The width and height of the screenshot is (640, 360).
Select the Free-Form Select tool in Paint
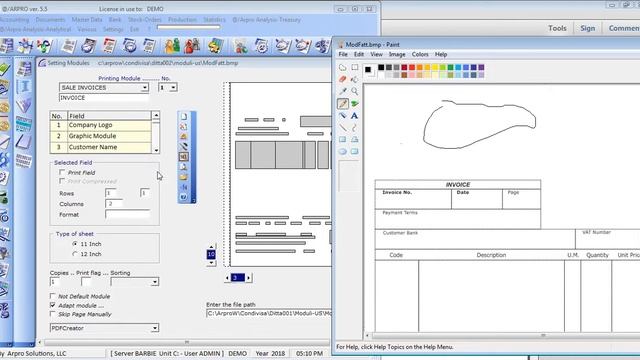pos(342,67)
